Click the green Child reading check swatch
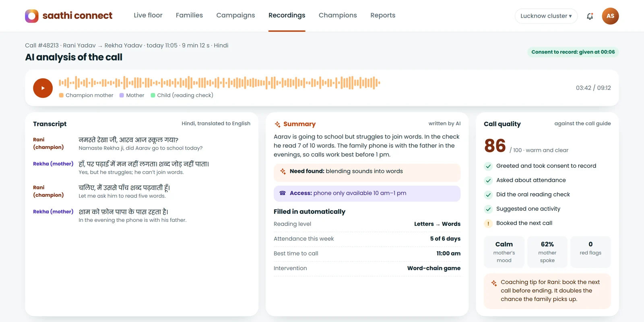The image size is (644, 322). (x=153, y=95)
